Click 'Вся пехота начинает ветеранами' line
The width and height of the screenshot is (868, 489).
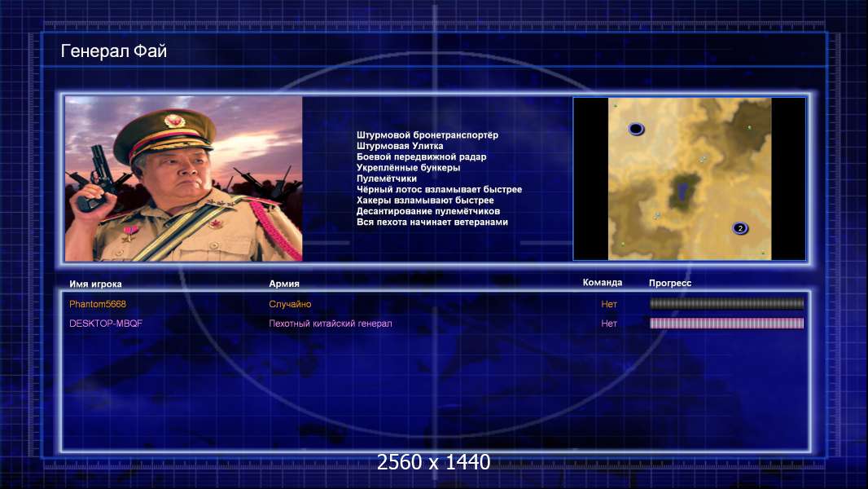click(432, 222)
